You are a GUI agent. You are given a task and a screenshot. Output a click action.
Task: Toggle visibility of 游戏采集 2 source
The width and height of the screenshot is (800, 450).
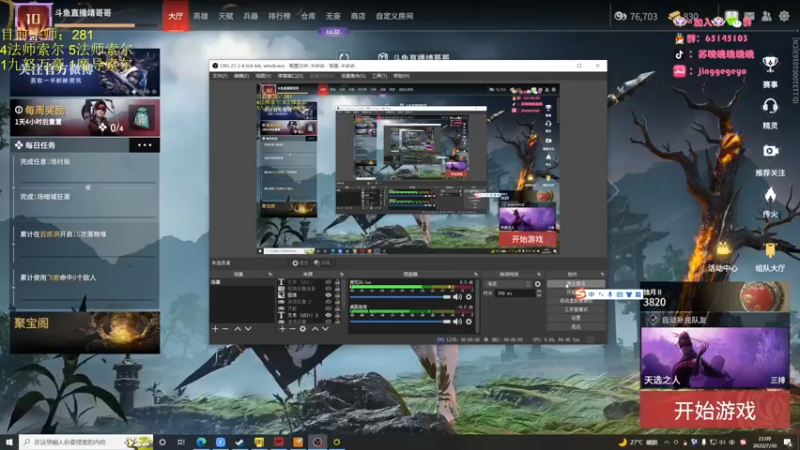point(328,302)
